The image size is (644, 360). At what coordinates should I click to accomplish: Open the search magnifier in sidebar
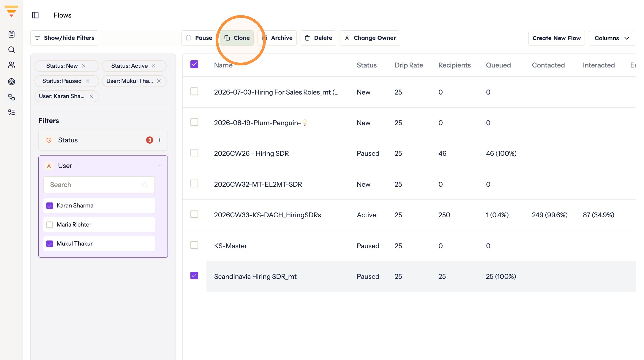(x=12, y=50)
